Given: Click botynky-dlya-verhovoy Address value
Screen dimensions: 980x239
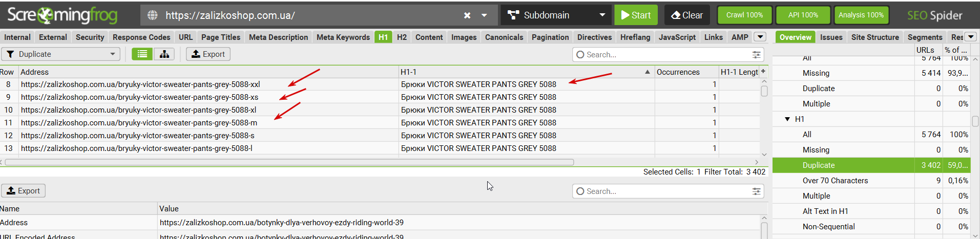Looking at the screenshot, I should point(281,223).
